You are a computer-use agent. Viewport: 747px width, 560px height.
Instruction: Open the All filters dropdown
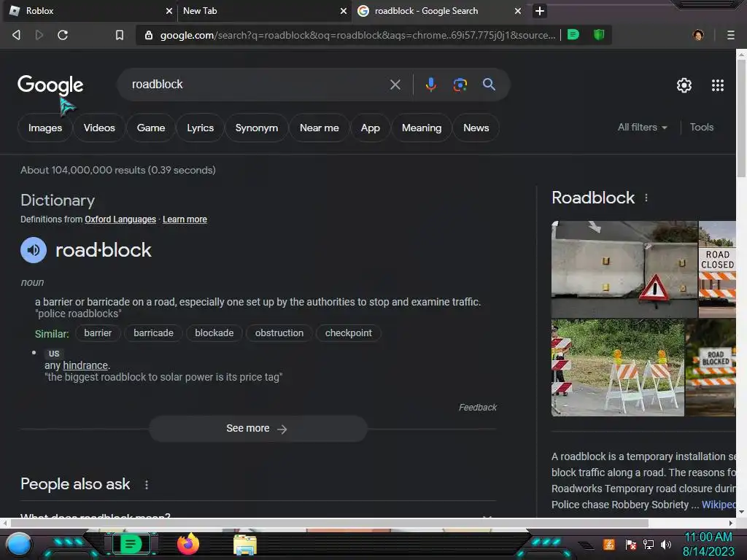tap(642, 127)
